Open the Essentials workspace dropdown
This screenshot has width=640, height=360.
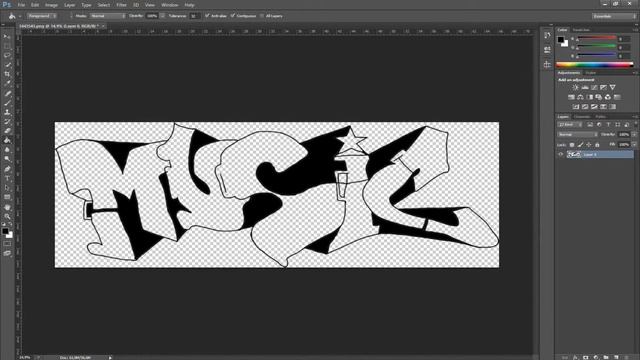(x=614, y=16)
